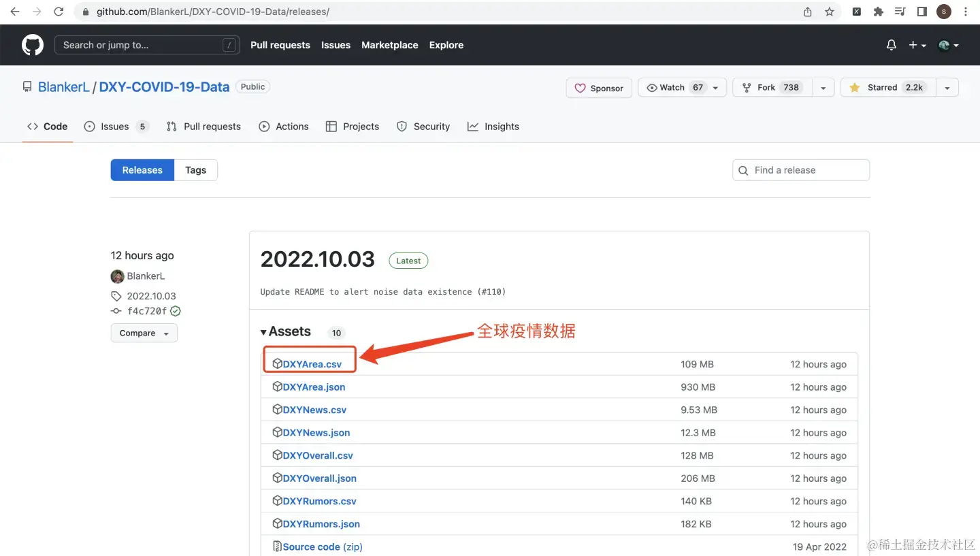Click commit icon next to f4c720f
This screenshot has width=980, height=556.
pyautogui.click(x=116, y=311)
